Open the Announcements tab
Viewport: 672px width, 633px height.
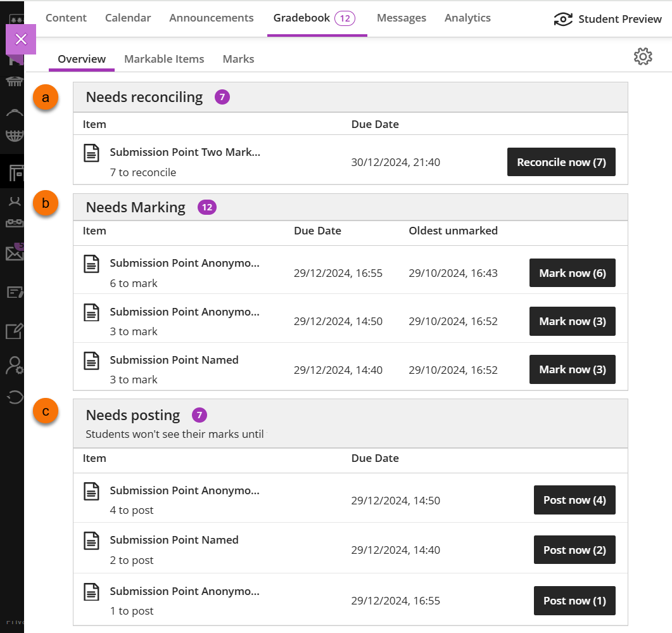(211, 18)
